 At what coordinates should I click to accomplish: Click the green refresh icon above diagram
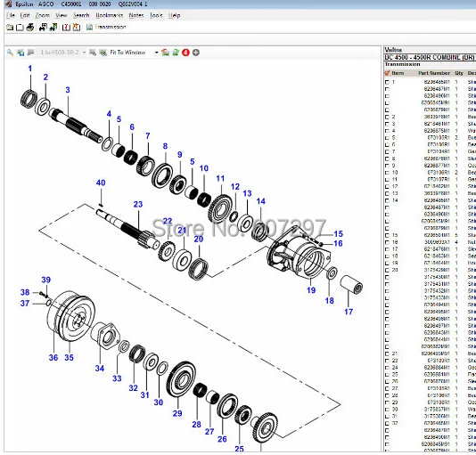(x=176, y=53)
